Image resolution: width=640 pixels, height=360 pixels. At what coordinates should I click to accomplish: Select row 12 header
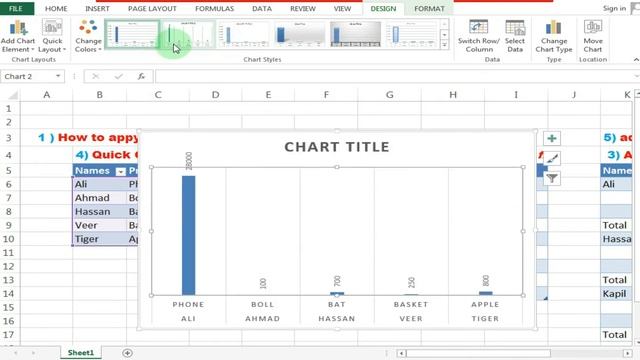pyautogui.click(x=9, y=266)
